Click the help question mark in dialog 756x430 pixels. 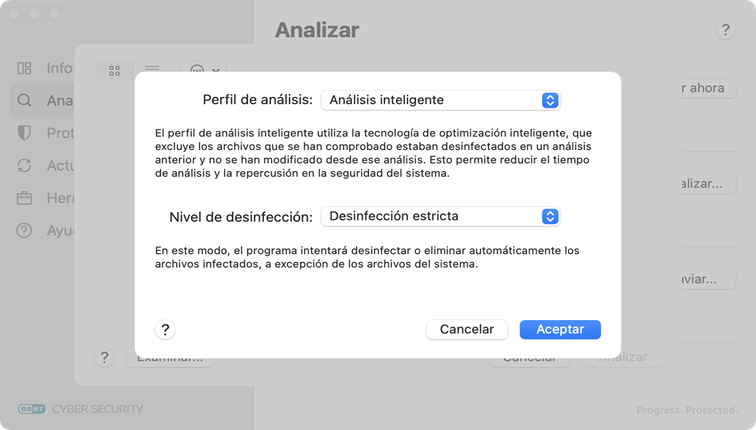[166, 329]
